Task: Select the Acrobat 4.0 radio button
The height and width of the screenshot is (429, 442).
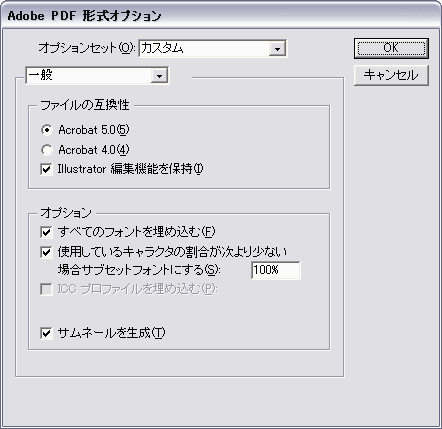Action: (x=47, y=150)
